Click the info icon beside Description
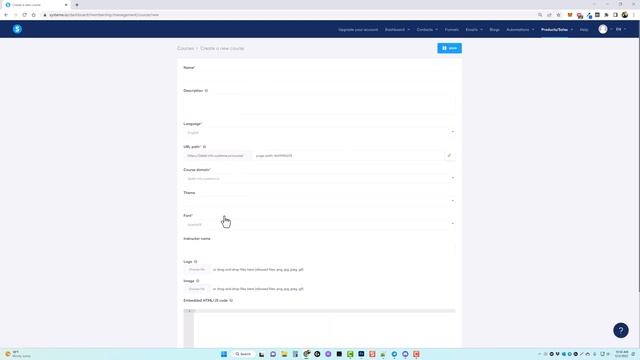Viewport: 640px width, 360px height. point(206,91)
